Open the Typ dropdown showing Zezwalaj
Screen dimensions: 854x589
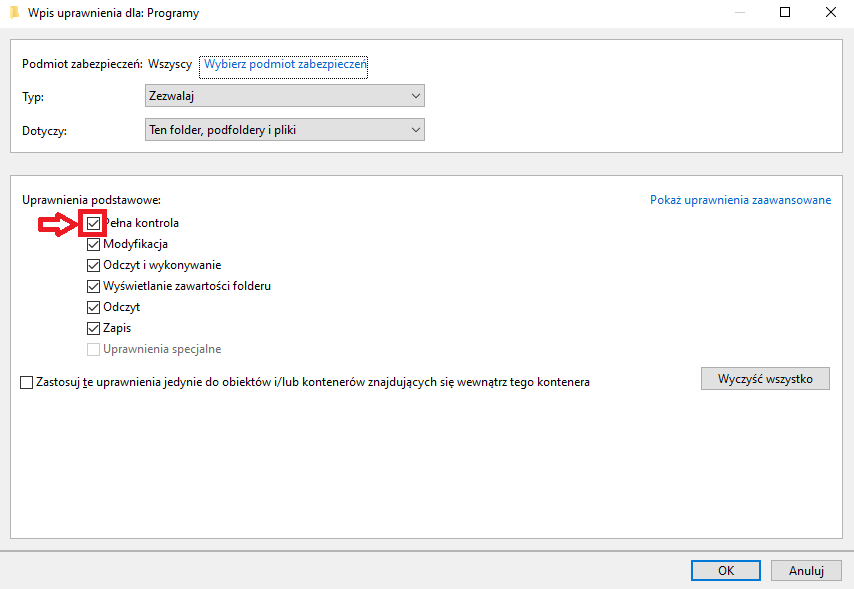(x=284, y=96)
